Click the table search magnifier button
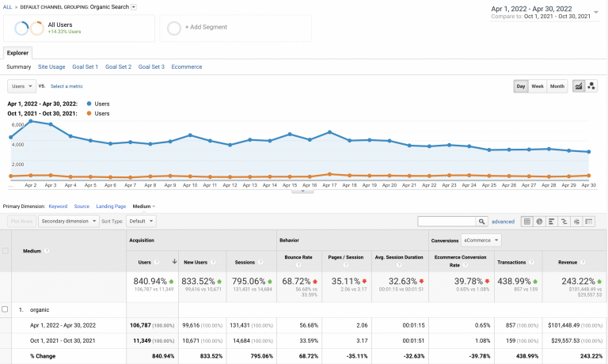 (481, 222)
